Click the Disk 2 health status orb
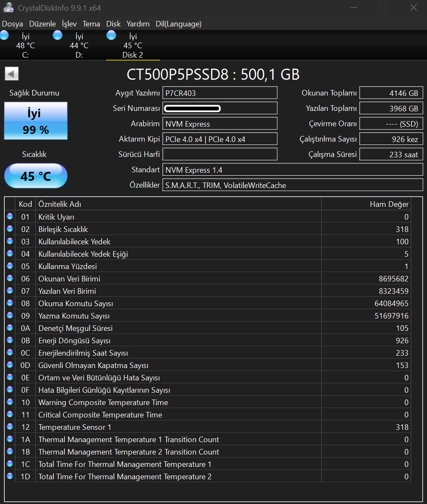This screenshot has height=504, width=427. point(111,35)
